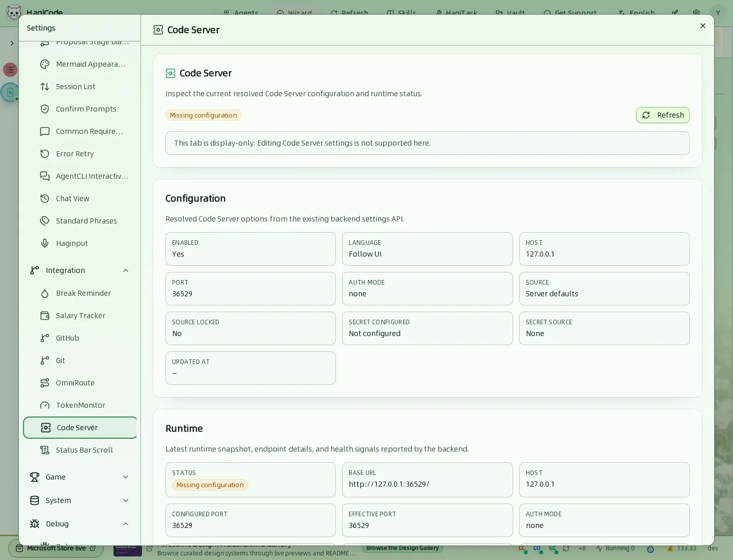Click the Enabled value "Yes"

(178, 254)
